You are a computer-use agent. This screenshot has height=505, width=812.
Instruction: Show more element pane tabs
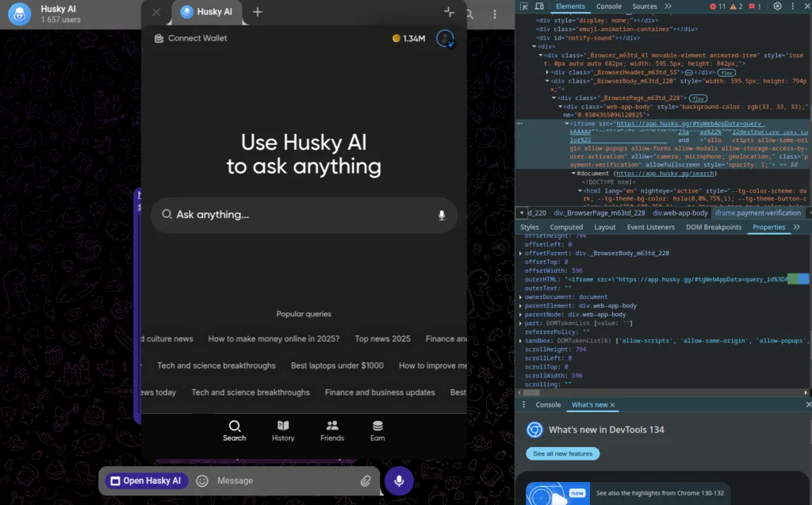[x=796, y=227]
